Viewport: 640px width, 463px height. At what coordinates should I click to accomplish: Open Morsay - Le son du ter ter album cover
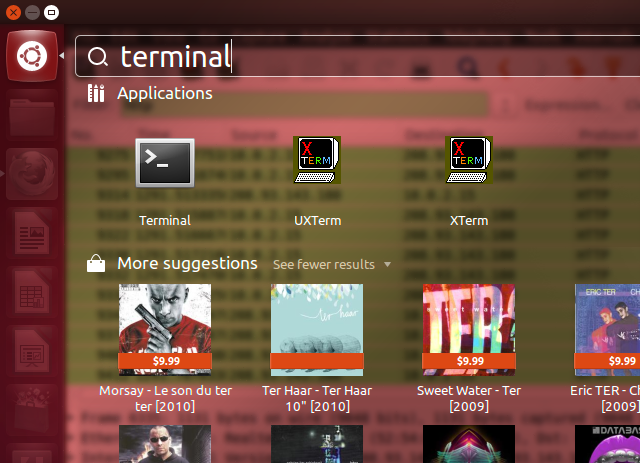point(165,329)
